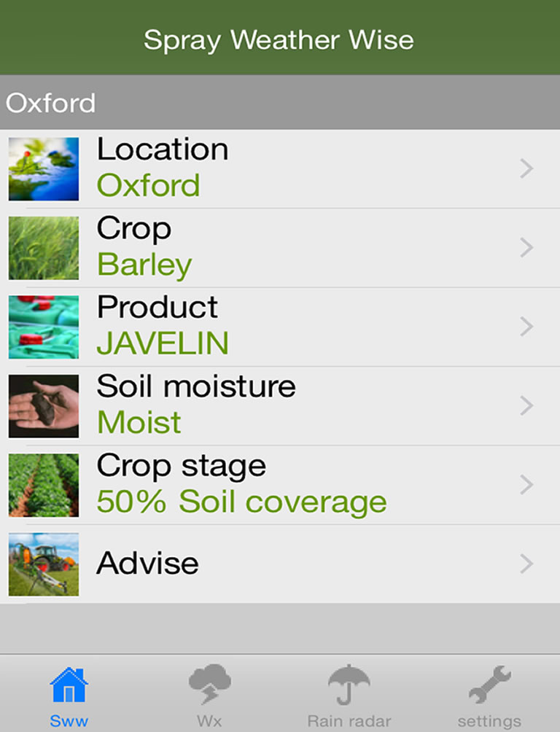Expand the Soil moisture row chevron
Screen dimensions: 560x732
(527, 406)
